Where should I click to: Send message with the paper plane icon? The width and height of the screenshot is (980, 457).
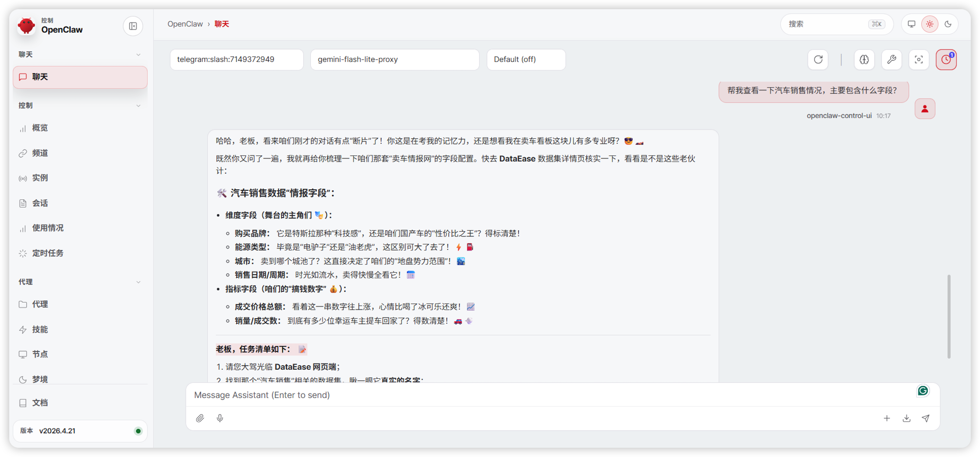coord(926,418)
